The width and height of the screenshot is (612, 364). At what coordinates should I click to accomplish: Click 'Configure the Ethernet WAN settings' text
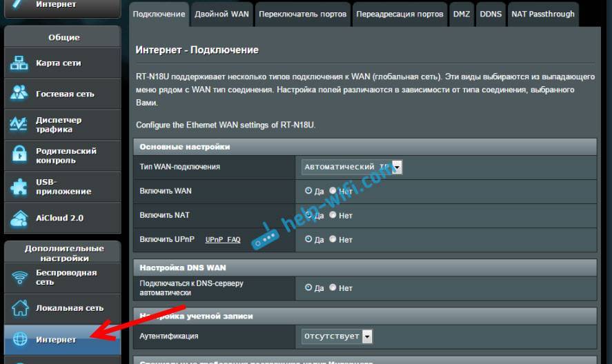(226, 125)
